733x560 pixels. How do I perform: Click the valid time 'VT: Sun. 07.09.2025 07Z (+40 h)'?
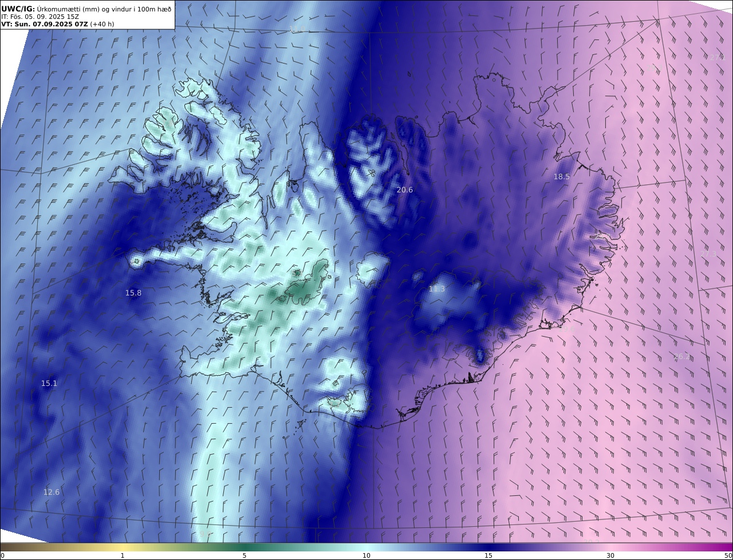58,24
